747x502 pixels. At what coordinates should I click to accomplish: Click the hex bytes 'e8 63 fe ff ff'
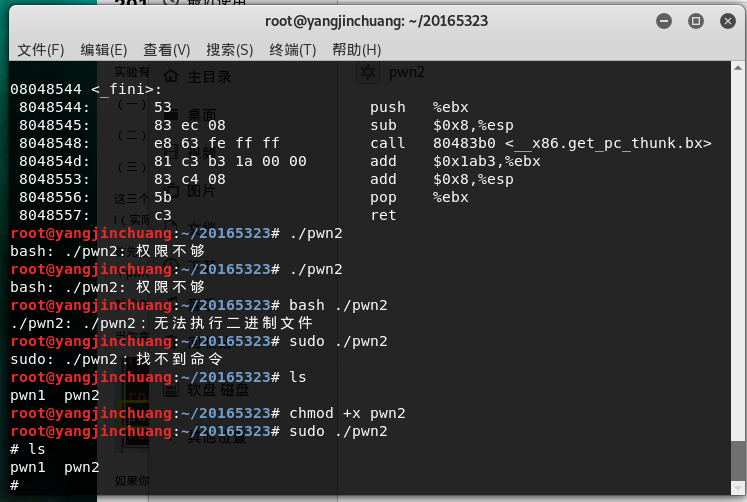coord(216,143)
